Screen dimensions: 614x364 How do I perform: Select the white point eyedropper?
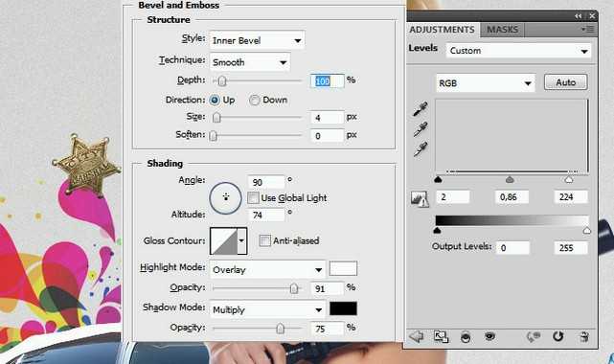[x=421, y=149]
